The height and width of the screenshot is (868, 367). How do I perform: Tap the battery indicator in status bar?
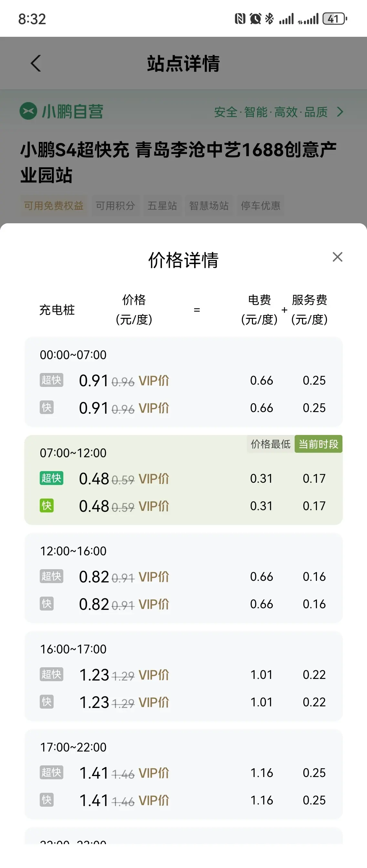click(335, 19)
